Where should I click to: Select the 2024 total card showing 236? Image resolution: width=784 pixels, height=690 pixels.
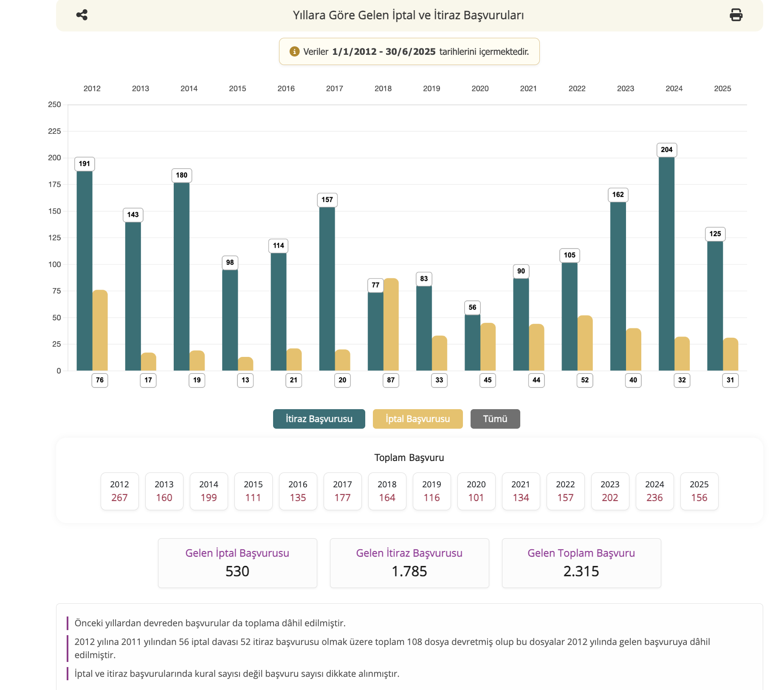654,491
